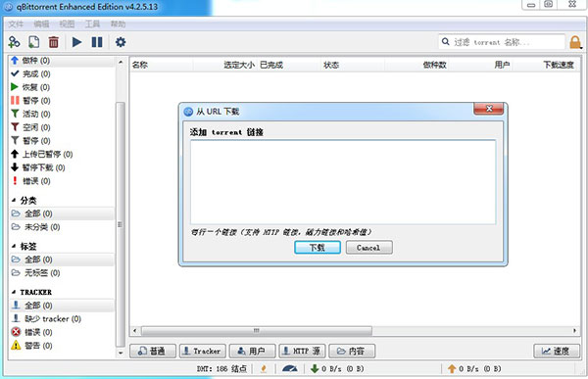Click the red delete trash icon

tap(54, 42)
